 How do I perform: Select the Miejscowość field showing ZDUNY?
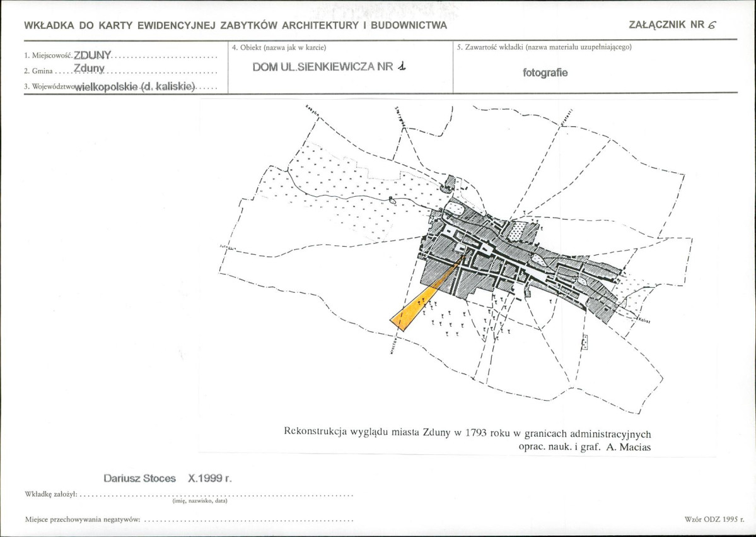point(120,55)
